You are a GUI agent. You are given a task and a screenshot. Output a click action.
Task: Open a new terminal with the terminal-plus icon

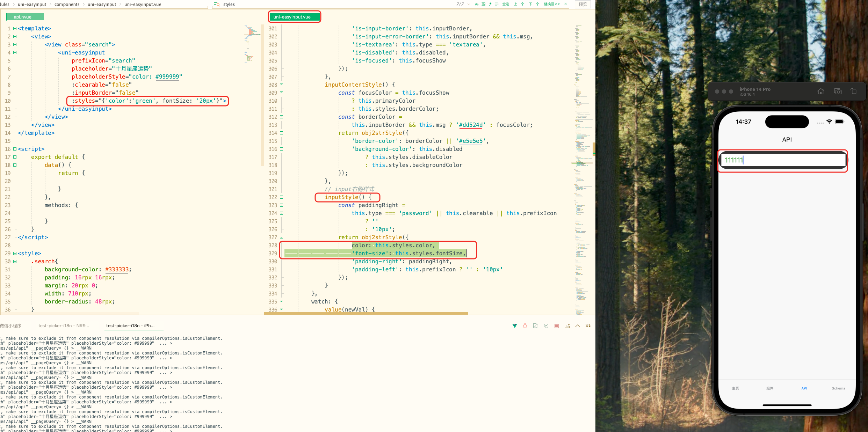click(567, 326)
